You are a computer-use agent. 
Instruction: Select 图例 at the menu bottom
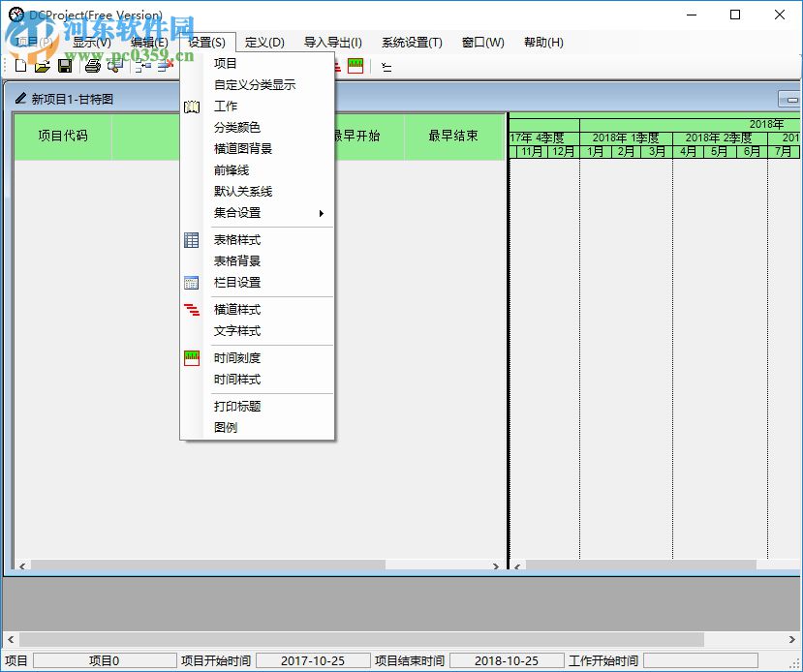[x=227, y=427]
